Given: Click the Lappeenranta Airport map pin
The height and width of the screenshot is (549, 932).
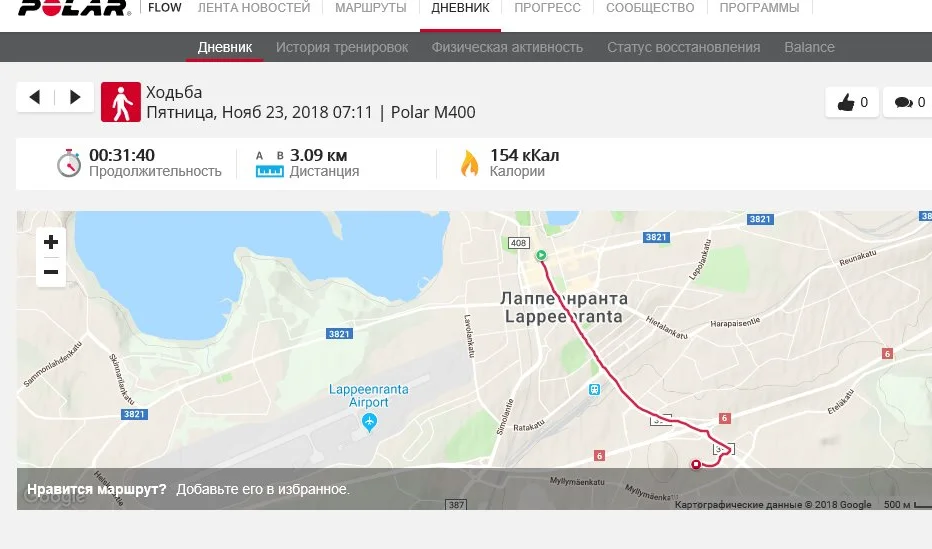Looking at the screenshot, I should click(x=369, y=422).
